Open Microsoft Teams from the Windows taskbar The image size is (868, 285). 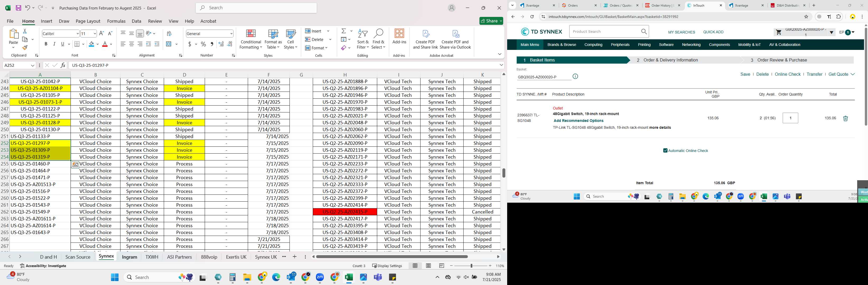click(x=378, y=277)
